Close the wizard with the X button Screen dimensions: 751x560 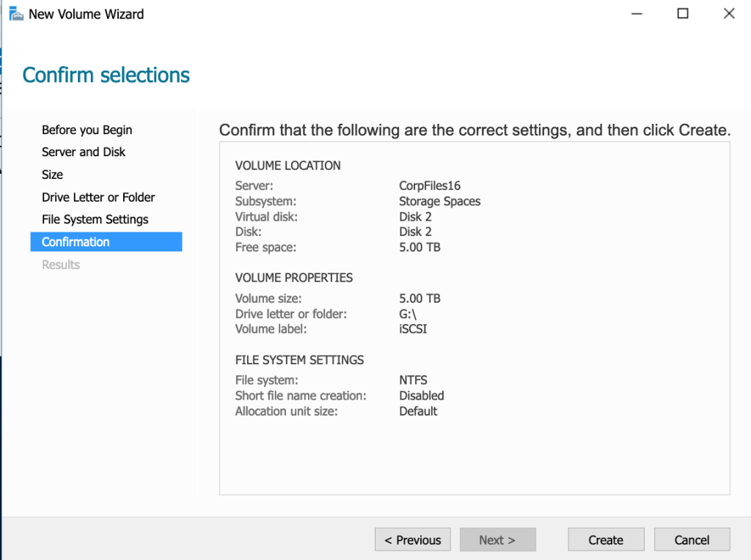coord(728,14)
